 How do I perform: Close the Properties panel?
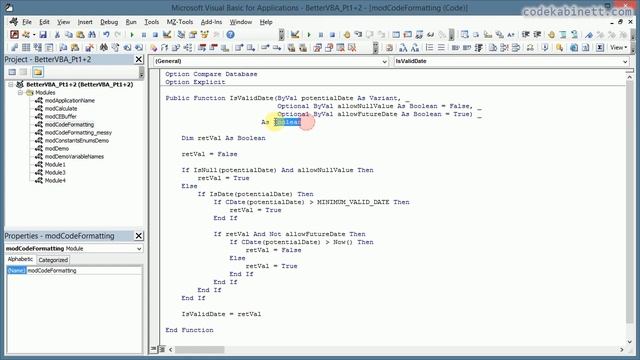click(x=139, y=236)
